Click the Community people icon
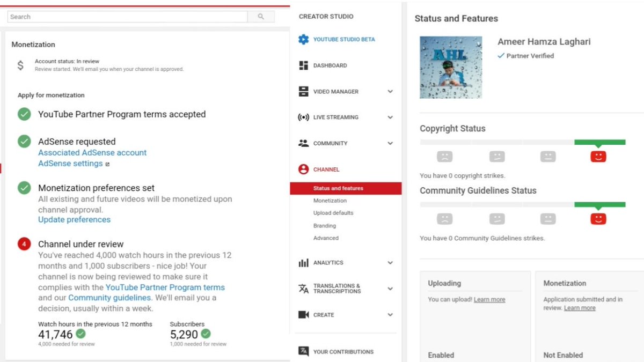The width and height of the screenshot is (644, 362). click(x=303, y=143)
